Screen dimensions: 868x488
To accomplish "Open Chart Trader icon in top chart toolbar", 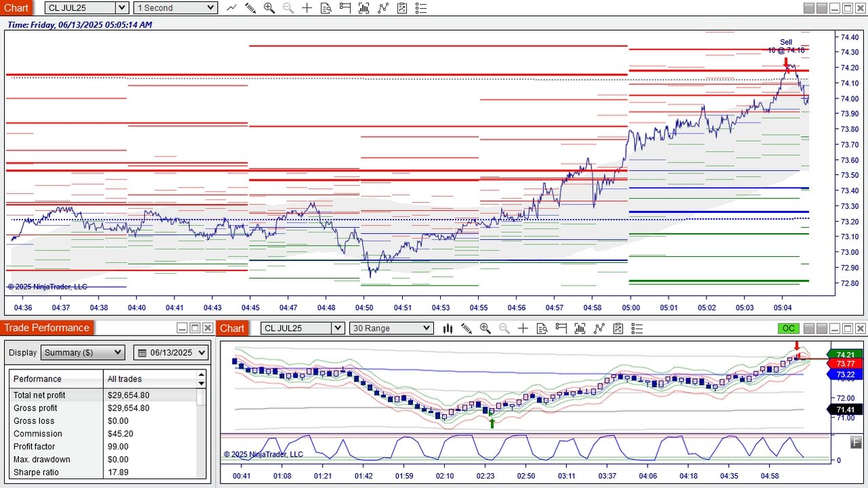I will (345, 8).
